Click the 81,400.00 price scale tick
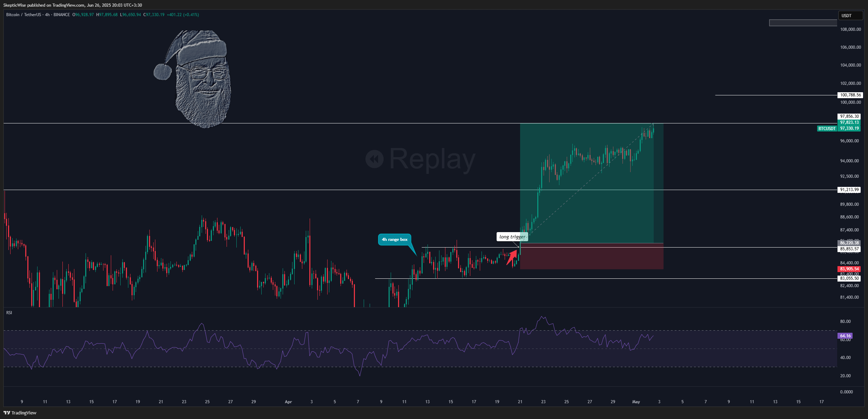The image size is (868, 419). [849, 297]
